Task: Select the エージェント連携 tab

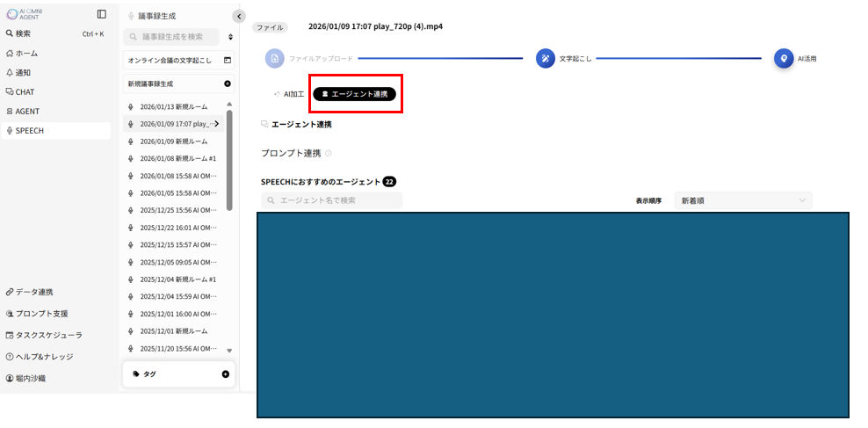Action: (x=355, y=94)
